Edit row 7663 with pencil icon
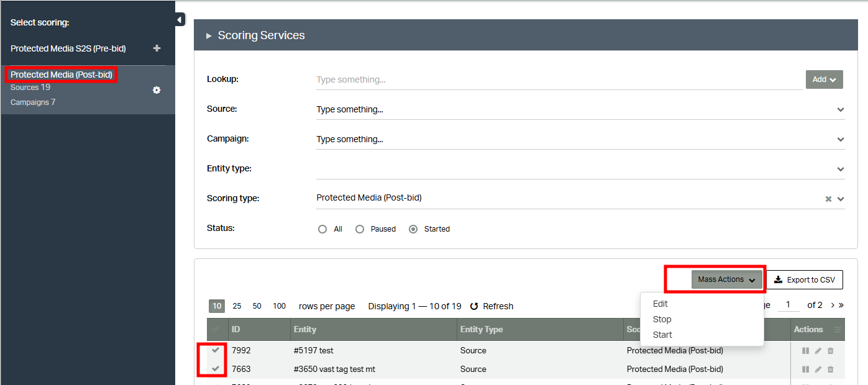 [818, 369]
